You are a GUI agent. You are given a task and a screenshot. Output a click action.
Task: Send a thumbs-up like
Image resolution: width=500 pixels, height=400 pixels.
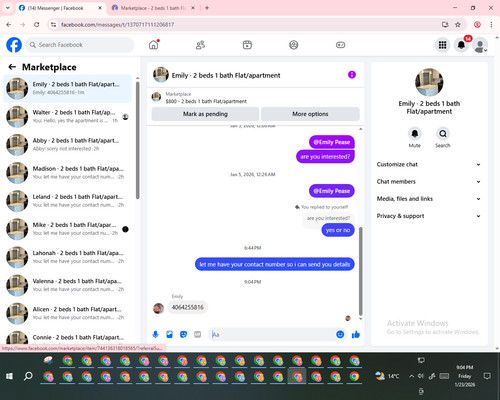[x=356, y=334]
